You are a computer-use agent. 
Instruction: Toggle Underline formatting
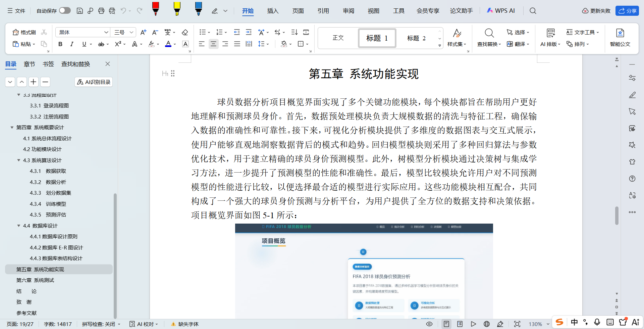pyautogui.click(x=84, y=44)
